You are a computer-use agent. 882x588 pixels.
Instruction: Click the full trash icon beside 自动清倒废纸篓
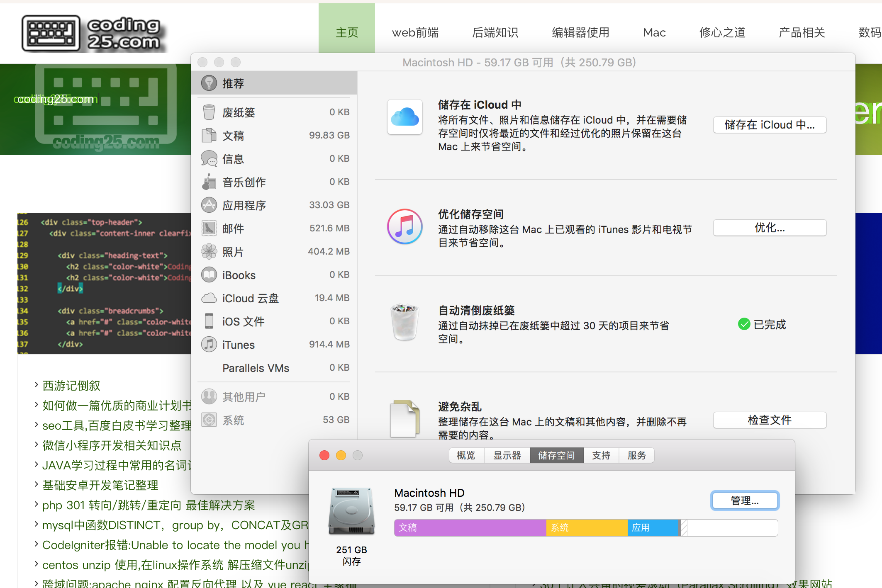coord(404,322)
